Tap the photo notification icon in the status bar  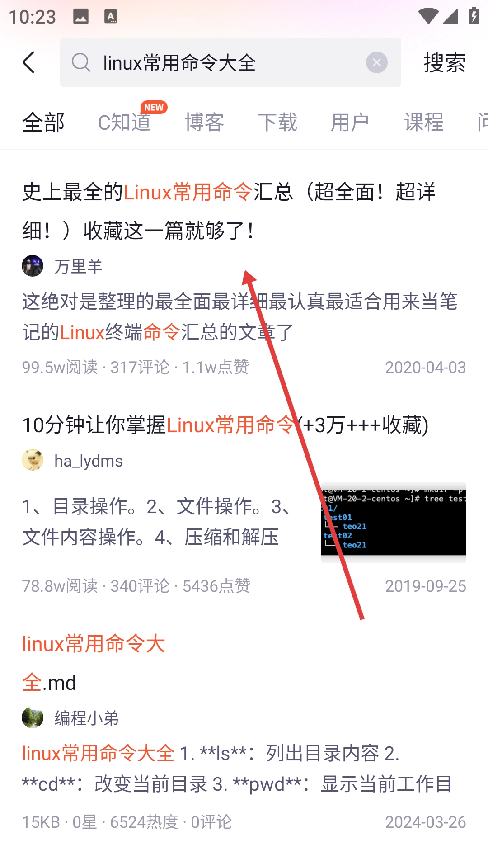coord(81,17)
